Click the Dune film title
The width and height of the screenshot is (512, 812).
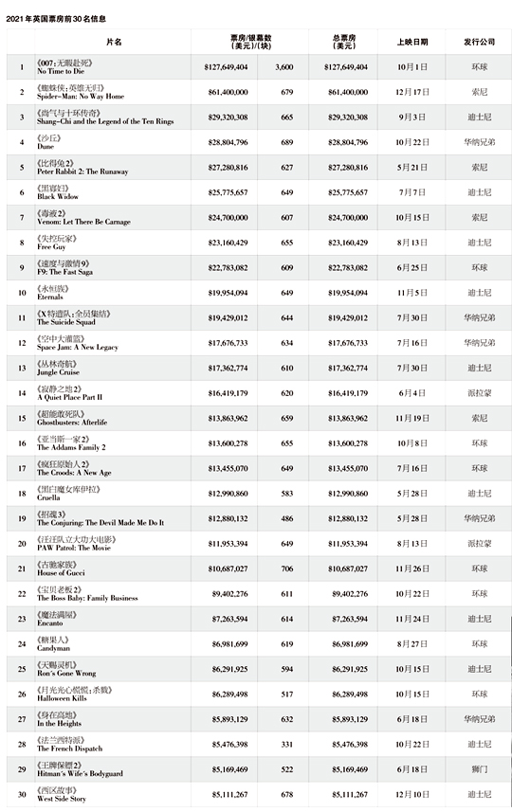coord(46,147)
